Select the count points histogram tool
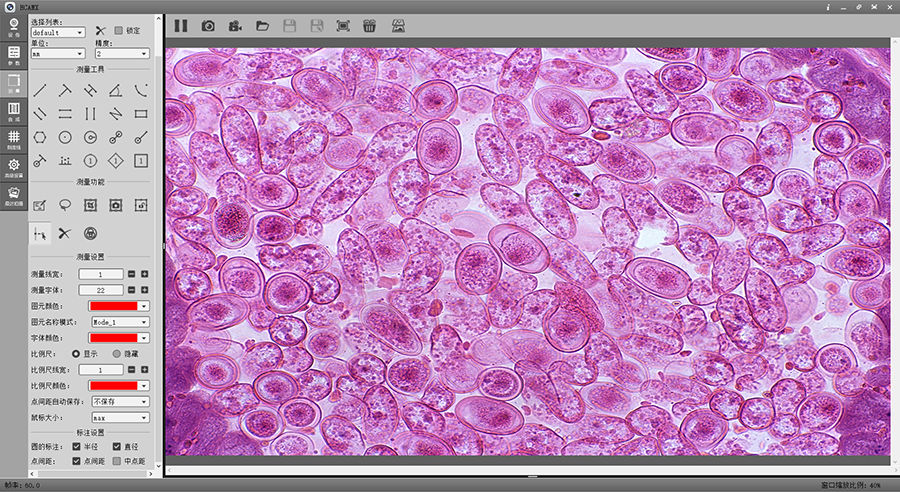 click(65, 161)
